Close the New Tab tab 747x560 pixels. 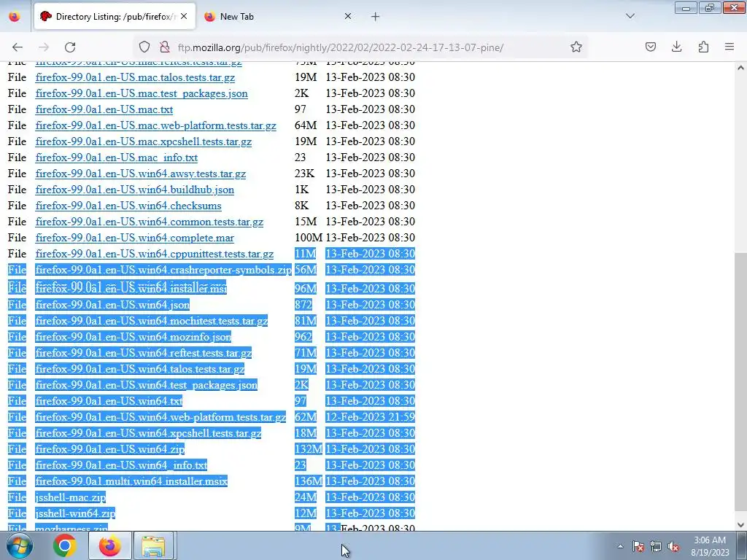348,16
